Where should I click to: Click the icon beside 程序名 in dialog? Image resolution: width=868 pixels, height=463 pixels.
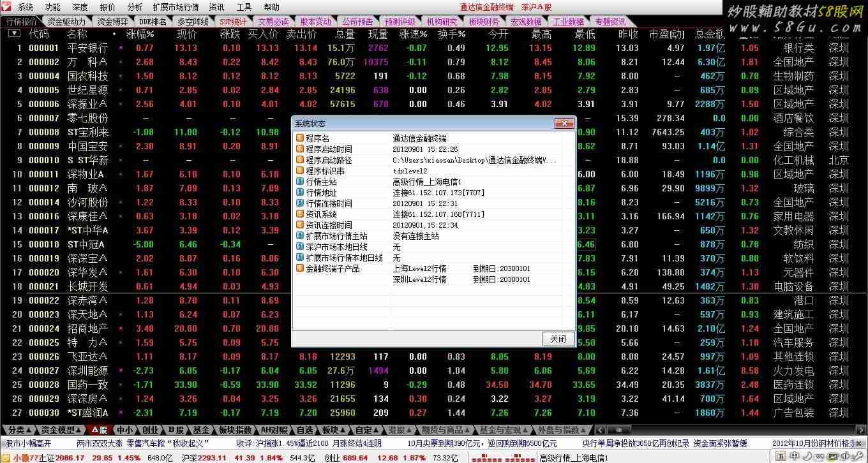[x=300, y=138]
